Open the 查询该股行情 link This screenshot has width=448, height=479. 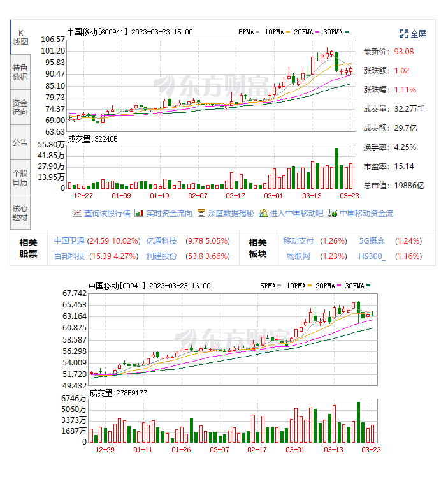[x=107, y=214]
